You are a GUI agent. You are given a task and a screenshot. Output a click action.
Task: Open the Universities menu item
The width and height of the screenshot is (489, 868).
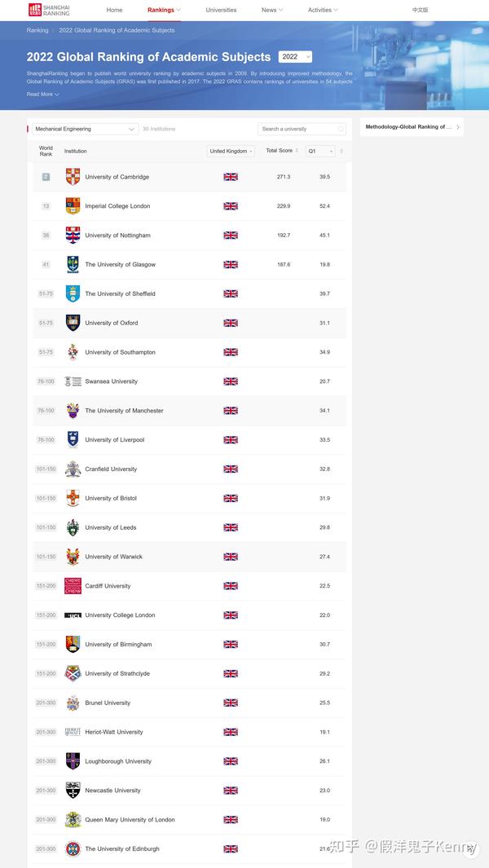(221, 10)
